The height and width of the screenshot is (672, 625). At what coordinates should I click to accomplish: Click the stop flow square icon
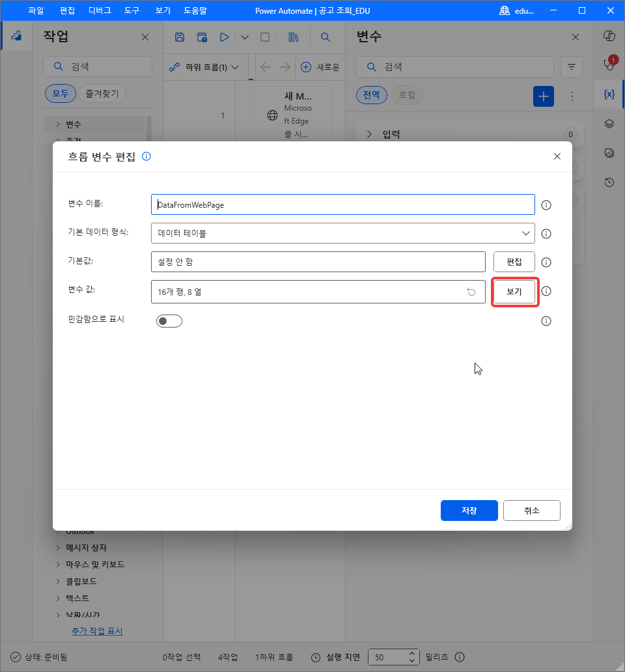pos(265,37)
